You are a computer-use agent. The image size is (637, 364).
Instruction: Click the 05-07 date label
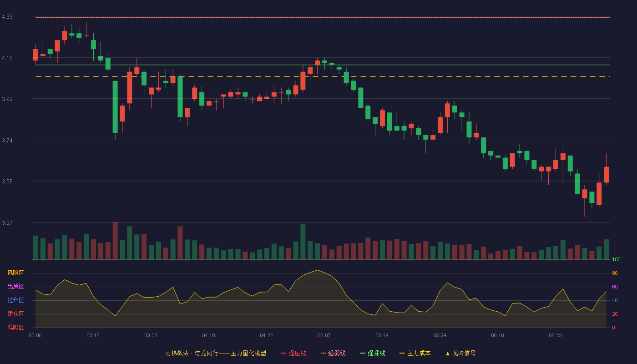click(x=324, y=335)
